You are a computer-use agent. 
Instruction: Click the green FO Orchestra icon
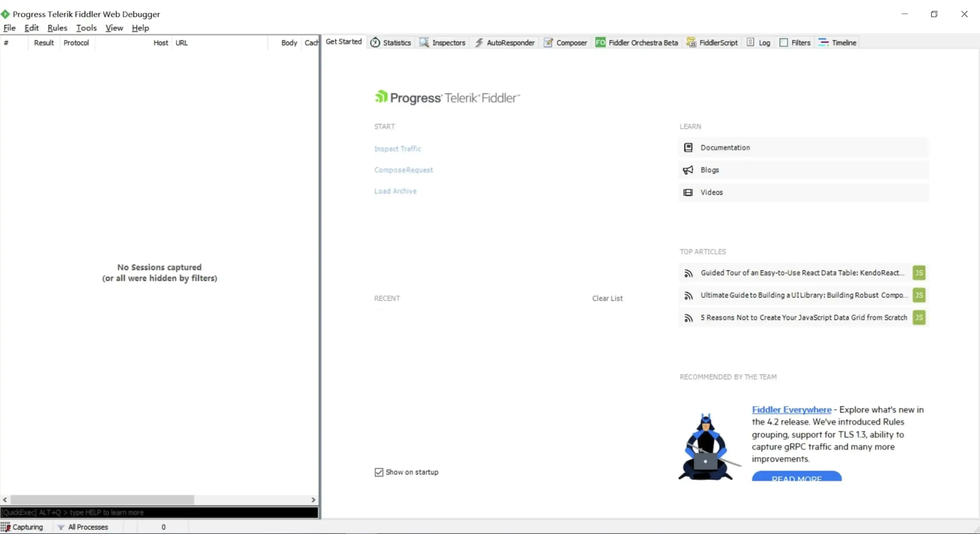point(600,43)
